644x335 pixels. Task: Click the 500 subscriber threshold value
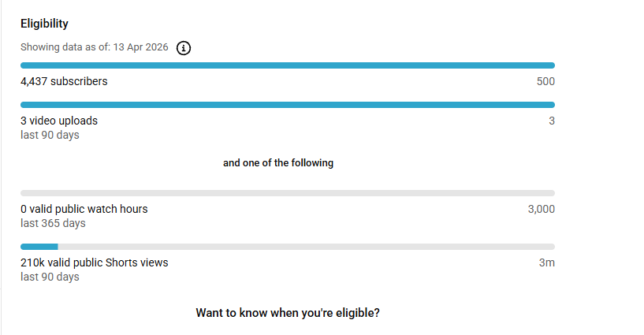pyautogui.click(x=545, y=81)
